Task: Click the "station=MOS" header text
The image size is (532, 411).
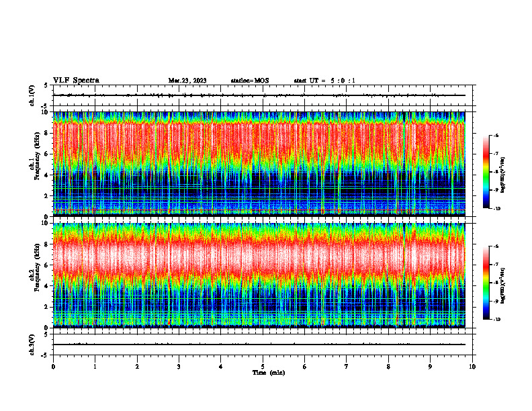Action: (x=250, y=81)
